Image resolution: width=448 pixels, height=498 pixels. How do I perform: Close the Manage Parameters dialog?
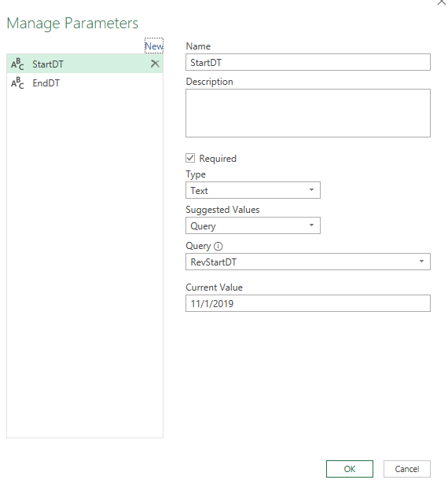[442, 2]
